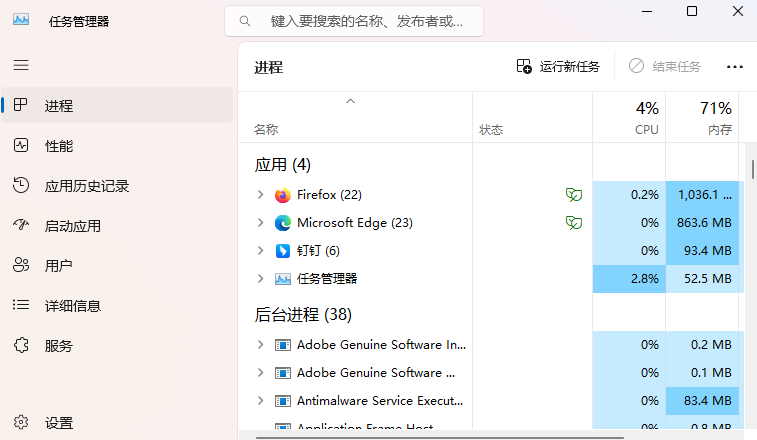
Task: Click the 进程 sidebar icon
Action: 21,105
